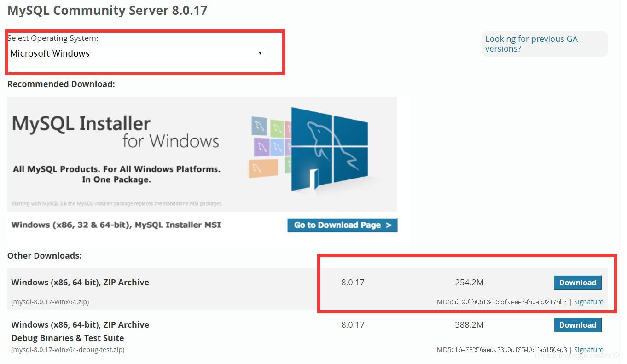Click the 'Other Downloads:' label
Image resolution: width=627 pixels, height=364 pixels.
coord(45,255)
